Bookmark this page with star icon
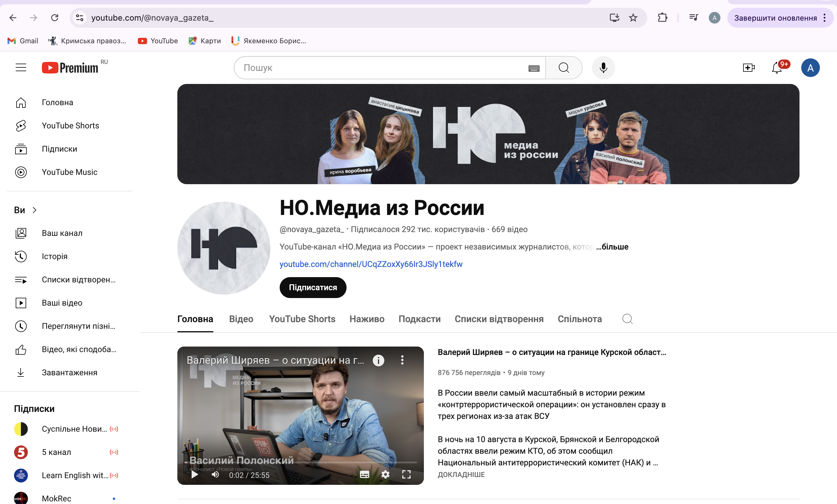The height and width of the screenshot is (504, 837). 633,18
